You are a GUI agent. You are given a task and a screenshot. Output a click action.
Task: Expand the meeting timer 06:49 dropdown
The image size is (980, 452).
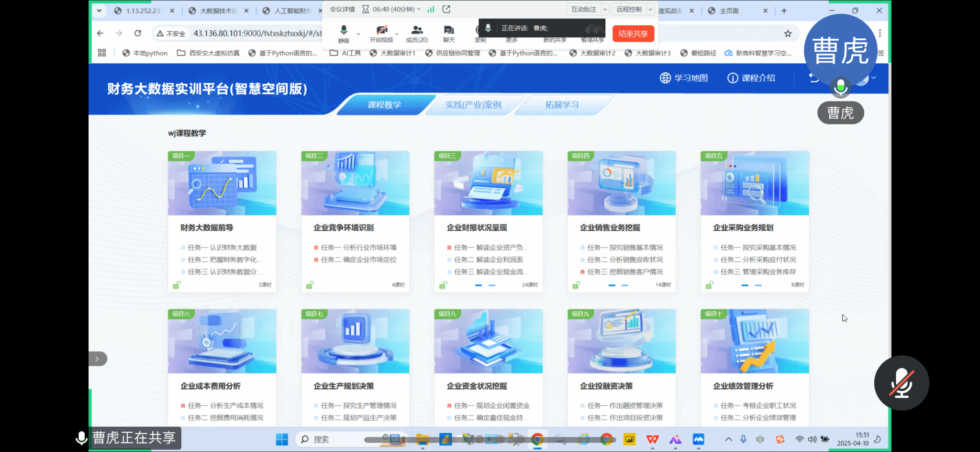[419, 9]
